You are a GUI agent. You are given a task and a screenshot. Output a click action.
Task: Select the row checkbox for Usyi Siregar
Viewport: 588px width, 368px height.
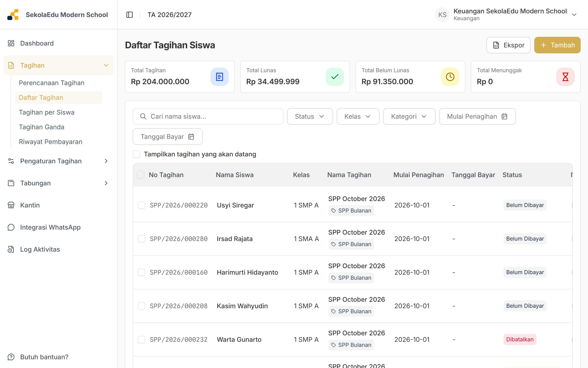(x=141, y=205)
